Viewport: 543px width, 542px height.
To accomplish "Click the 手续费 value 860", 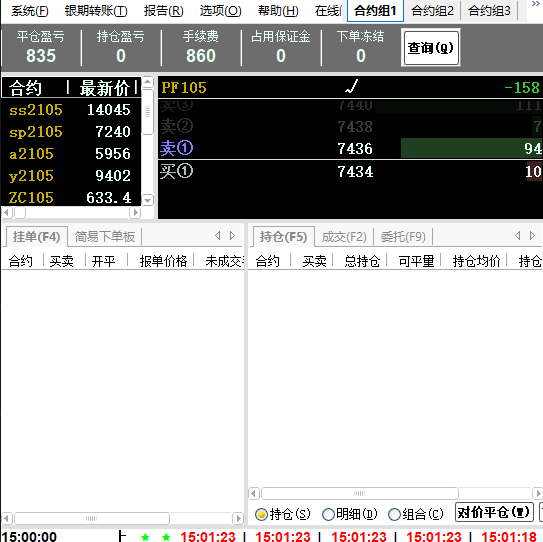I will (201, 56).
